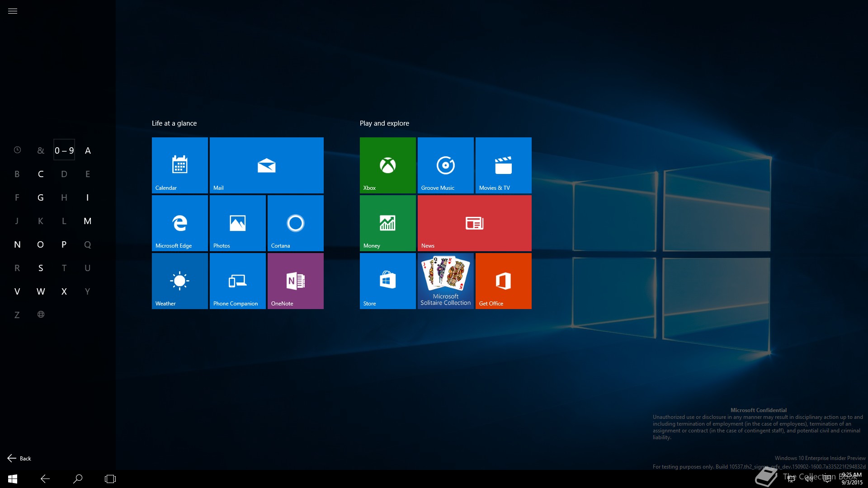Click the Windows Start button
This screenshot has width=868, height=488.
pyautogui.click(x=13, y=479)
